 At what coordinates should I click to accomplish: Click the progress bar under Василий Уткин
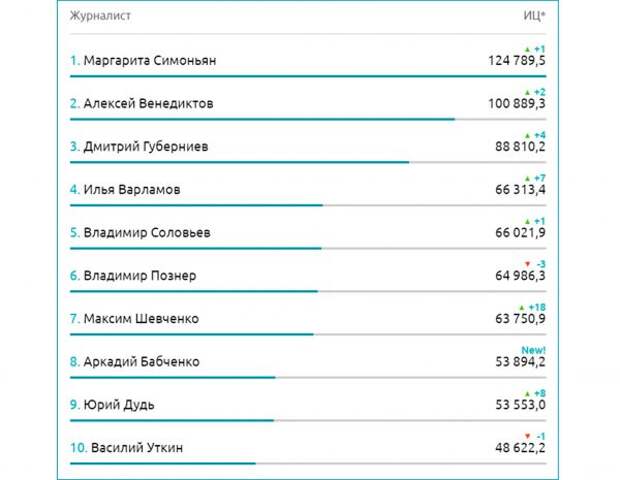(x=308, y=463)
